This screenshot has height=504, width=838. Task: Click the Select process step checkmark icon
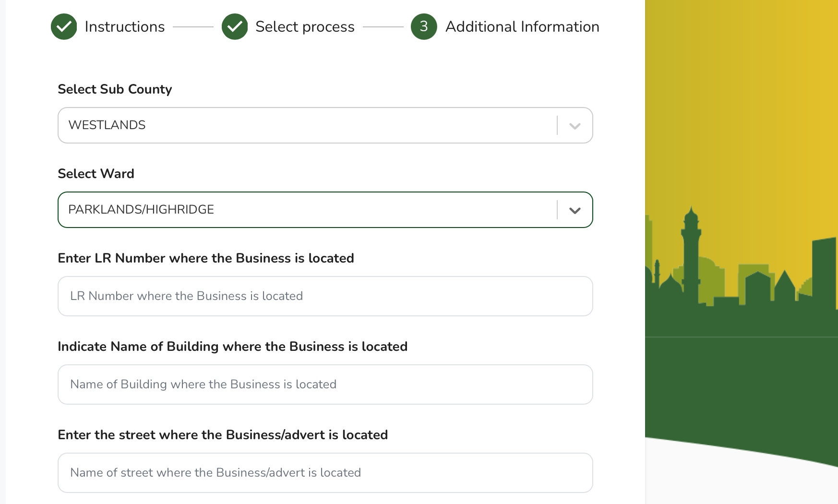235,26
